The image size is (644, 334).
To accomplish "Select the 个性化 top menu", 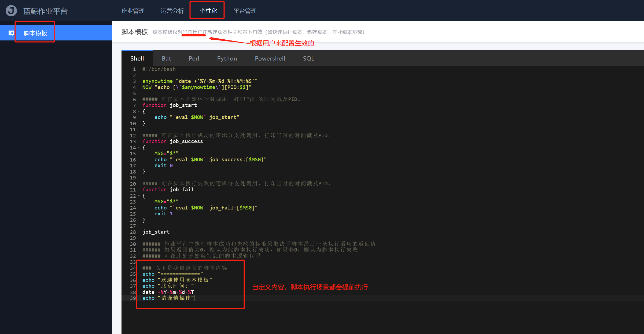I will pos(209,11).
